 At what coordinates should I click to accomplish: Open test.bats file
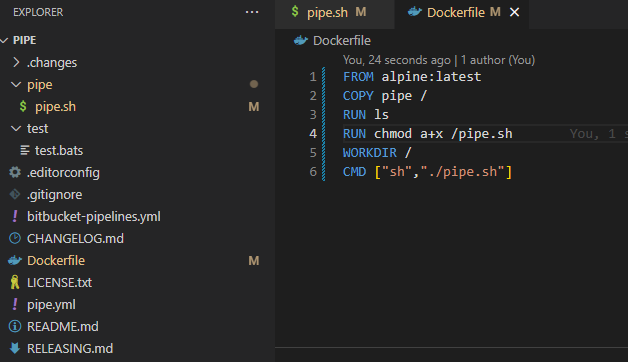click(x=59, y=151)
